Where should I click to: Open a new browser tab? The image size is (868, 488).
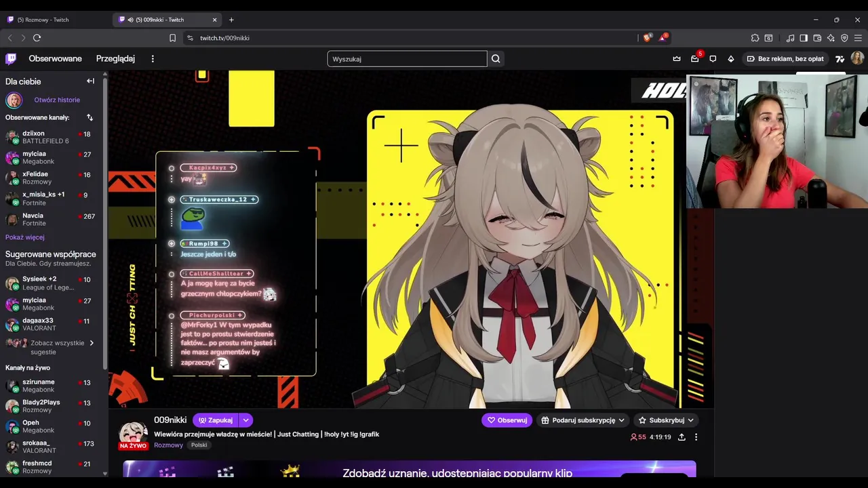[x=231, y=20]
